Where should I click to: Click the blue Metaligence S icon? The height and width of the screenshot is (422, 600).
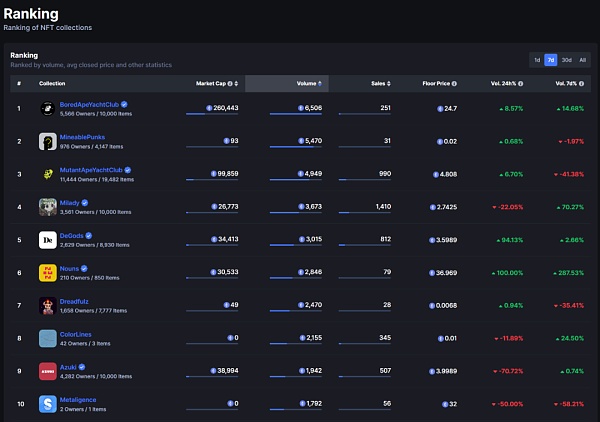47,403
